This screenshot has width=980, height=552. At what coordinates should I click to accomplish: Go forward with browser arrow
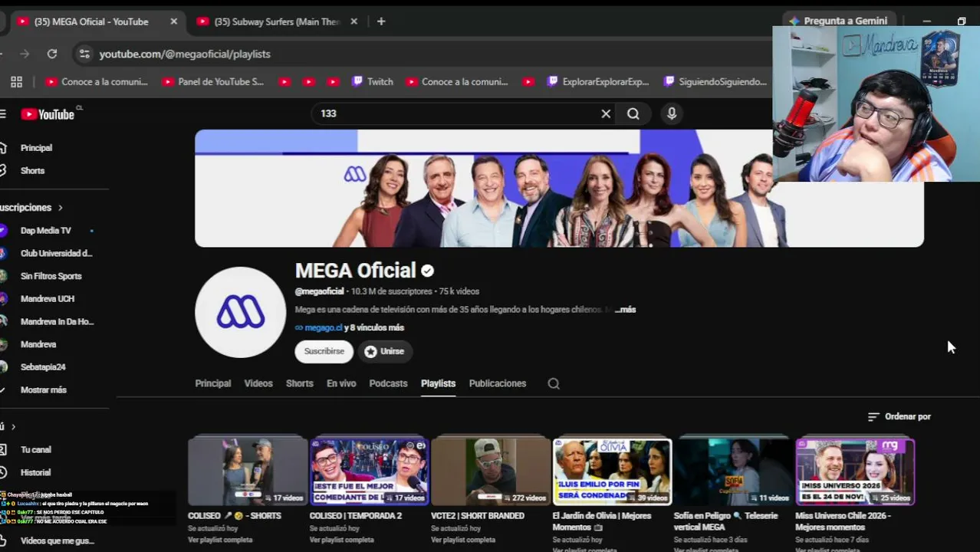pos(25,54)
